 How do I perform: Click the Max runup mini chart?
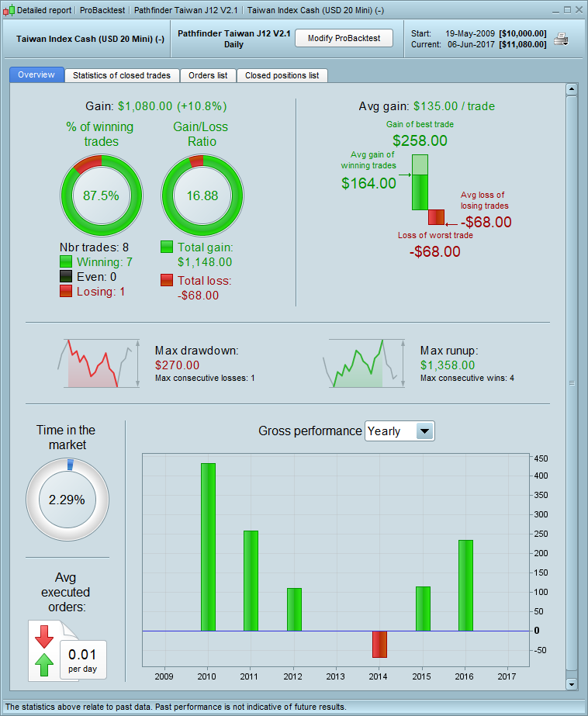(x=363, y=364)
